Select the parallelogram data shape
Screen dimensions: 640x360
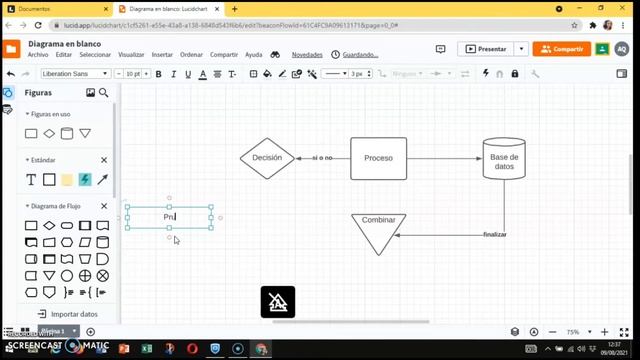coord(85,242)
